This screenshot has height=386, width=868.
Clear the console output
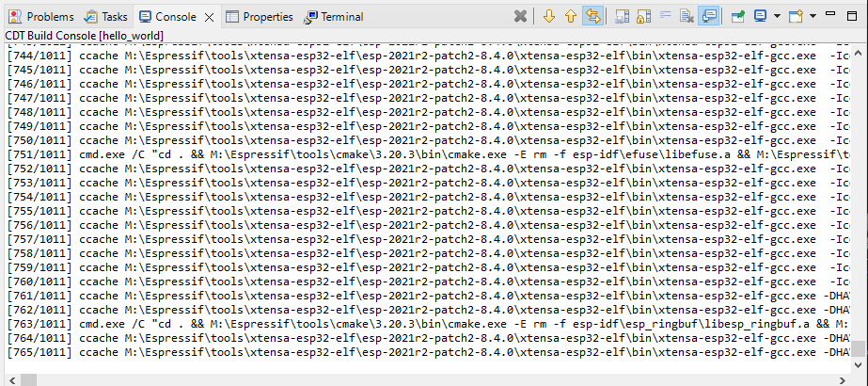(687, 17)
